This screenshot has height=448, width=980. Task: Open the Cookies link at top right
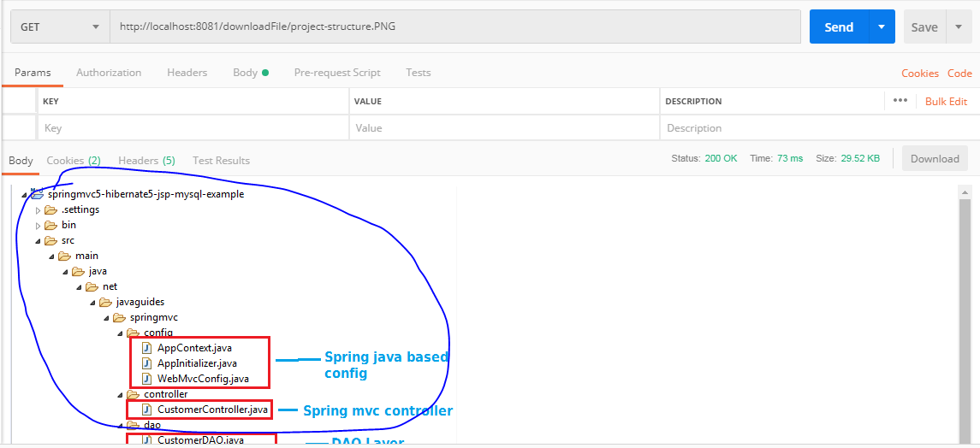point(919,73)
